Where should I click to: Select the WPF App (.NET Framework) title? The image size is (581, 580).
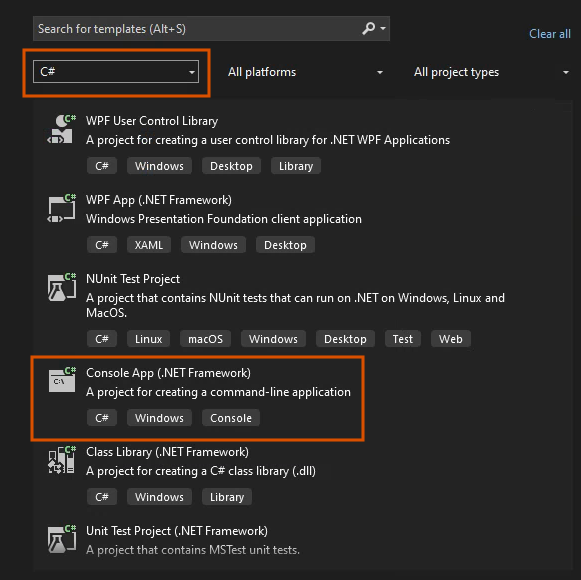click(x=159, y=200)
